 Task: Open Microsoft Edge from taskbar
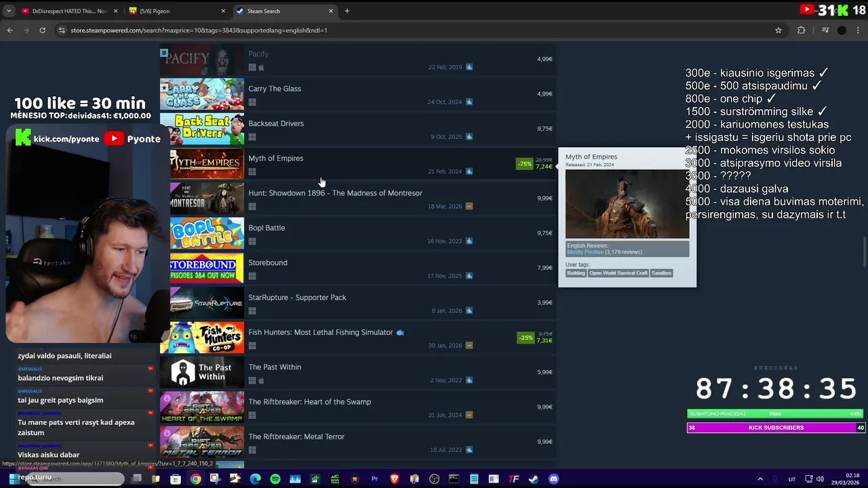coord(255,479)
